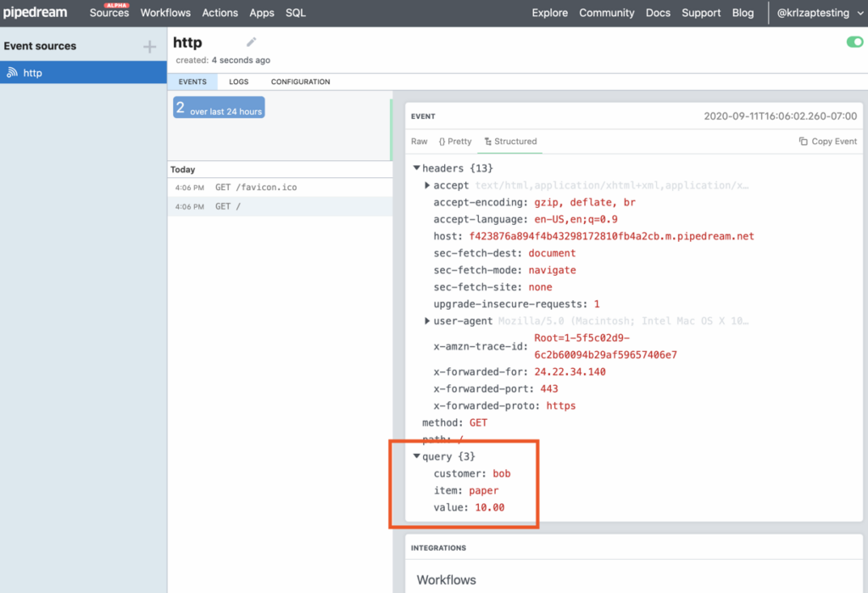Screen dimensions: 868x593
Task: Add a new event source with plus icon
Action: (149, 47)
